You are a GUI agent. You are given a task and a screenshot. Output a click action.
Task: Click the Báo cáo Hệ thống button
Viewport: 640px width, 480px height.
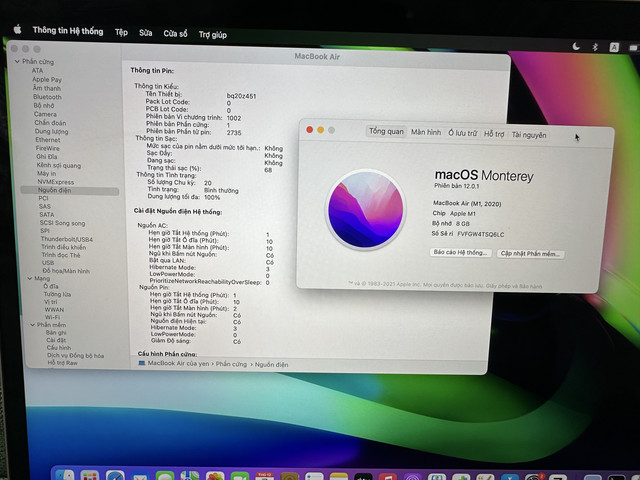pyautogui.click(x=460, y=252)
